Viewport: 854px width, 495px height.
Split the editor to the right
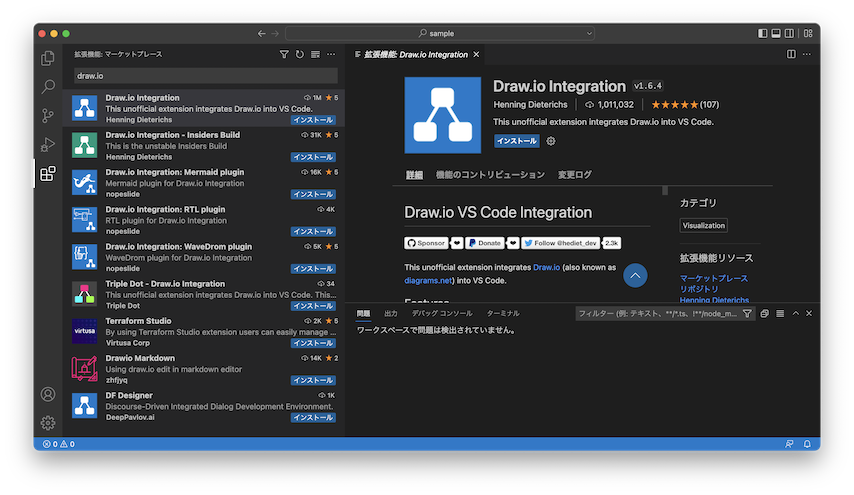[x=791, y=54]
